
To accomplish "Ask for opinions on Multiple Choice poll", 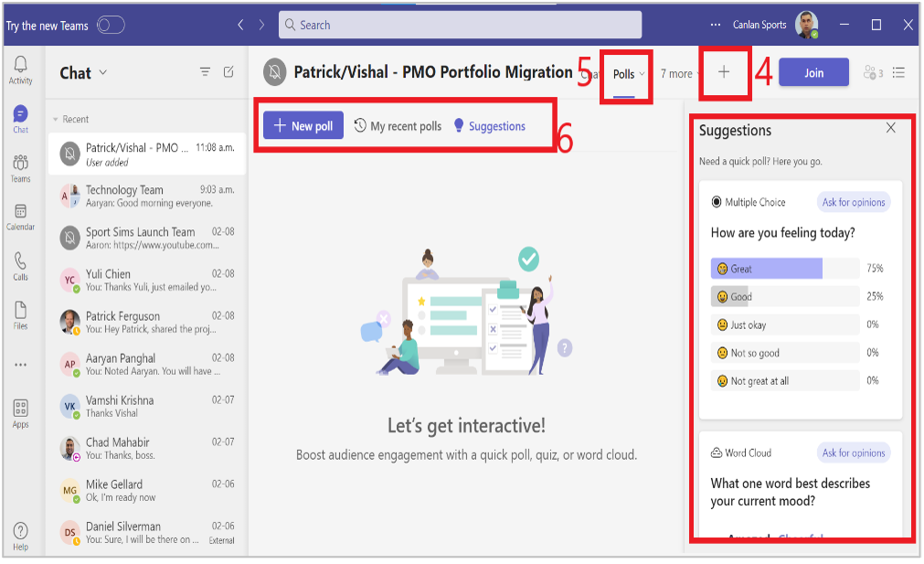I will (854, 202).
